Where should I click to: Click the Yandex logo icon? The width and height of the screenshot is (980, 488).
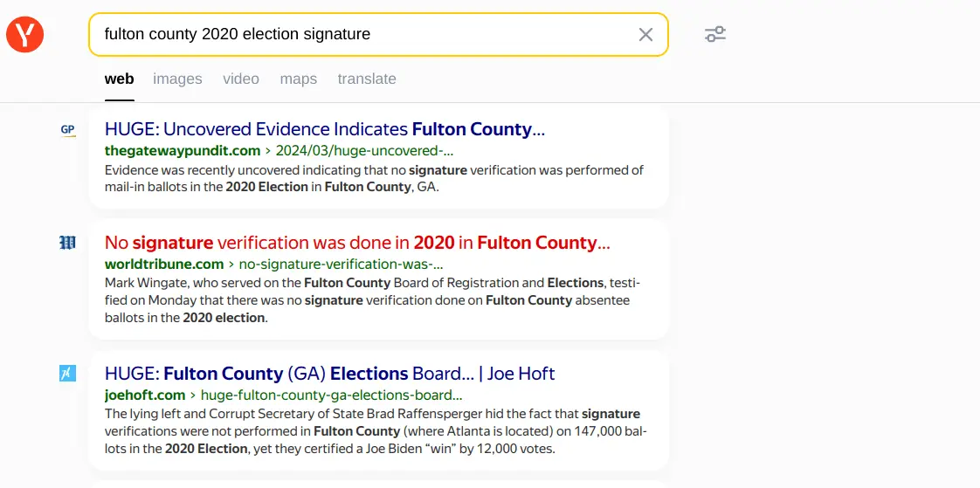(25, 35)
